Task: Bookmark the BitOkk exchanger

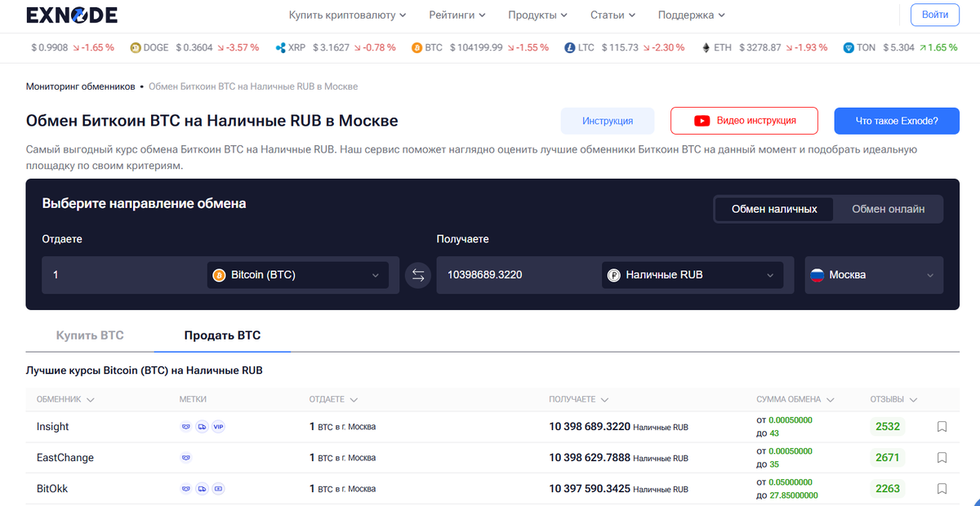Action: [942, 489]
